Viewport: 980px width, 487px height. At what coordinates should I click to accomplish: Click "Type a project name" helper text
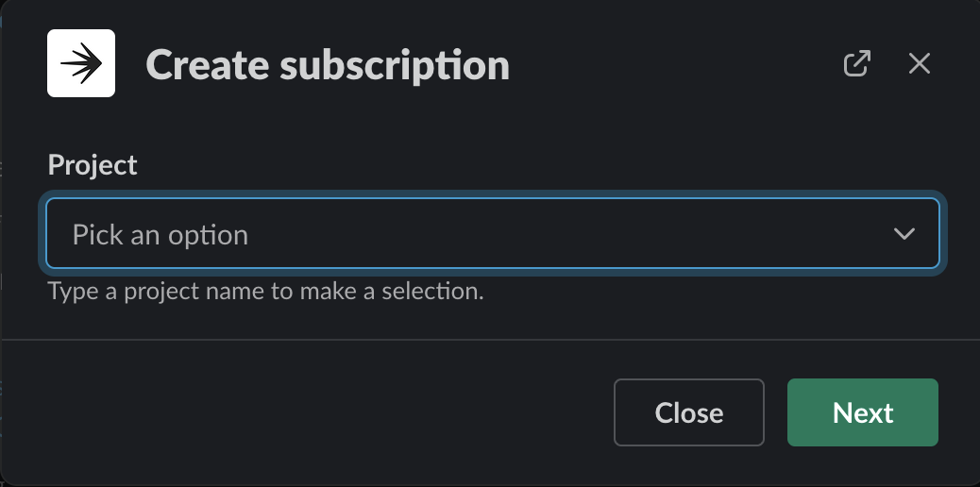click(265, 291)
